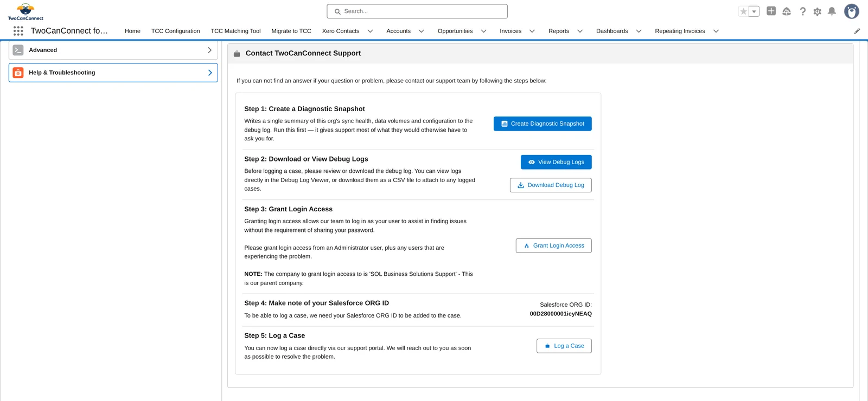Open the Accounts tab
Screen dimensions: 868x401
398,31
